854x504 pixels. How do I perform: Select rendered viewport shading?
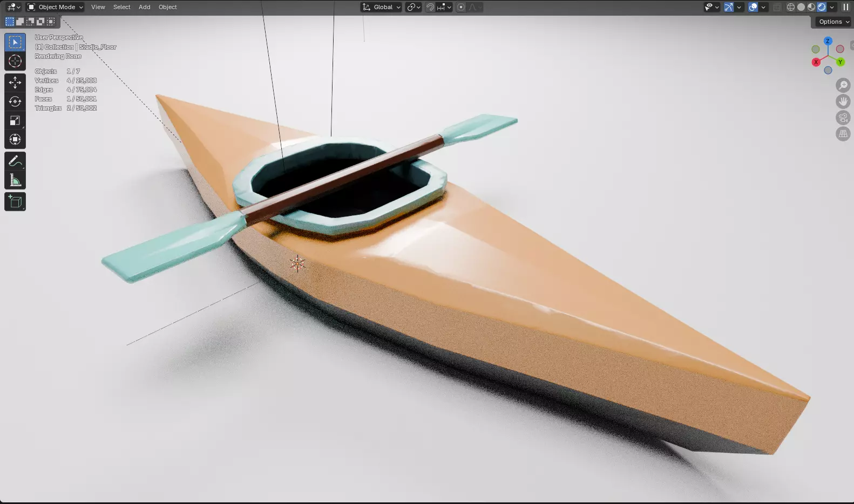click(x=822, y=7)
